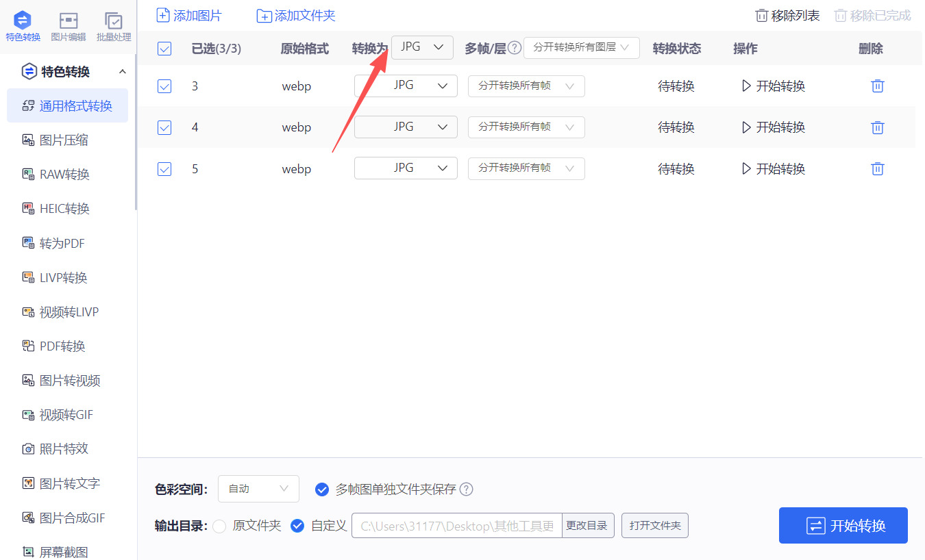This screenshot has width=925, height=560.
Task: Click the 更改目录 button
Action: 588,526
